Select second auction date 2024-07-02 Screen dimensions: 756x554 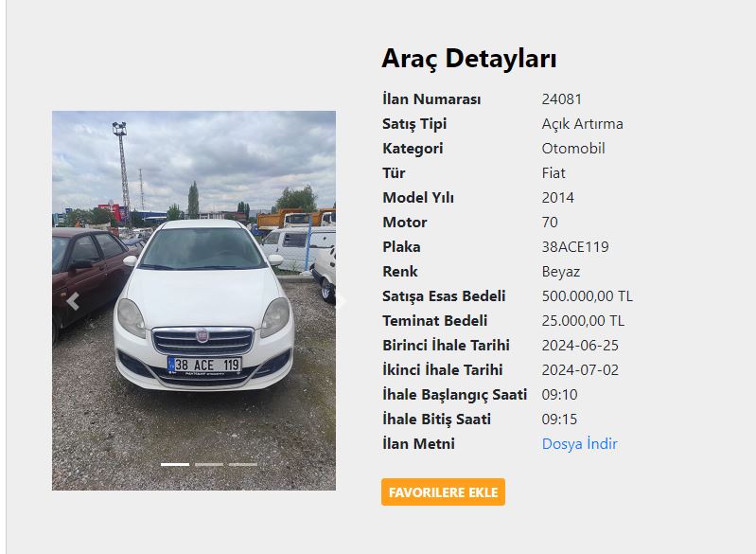(580, 370)
